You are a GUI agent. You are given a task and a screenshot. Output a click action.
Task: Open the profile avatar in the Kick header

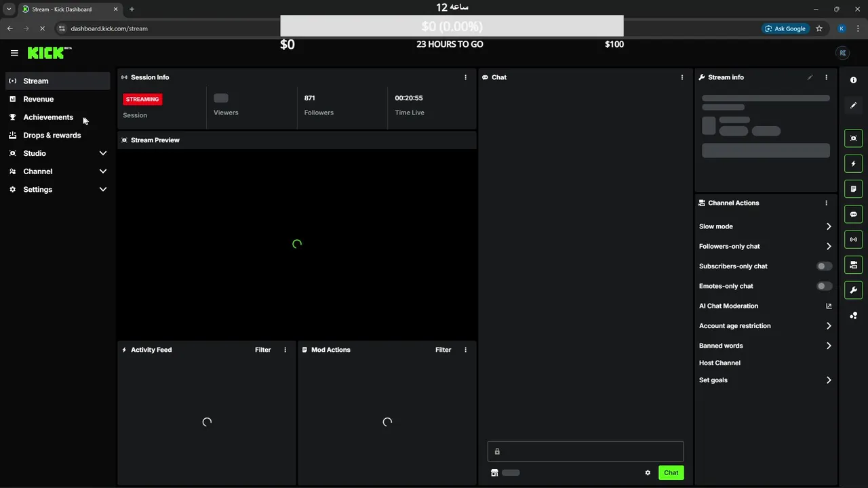pos(843,53)
